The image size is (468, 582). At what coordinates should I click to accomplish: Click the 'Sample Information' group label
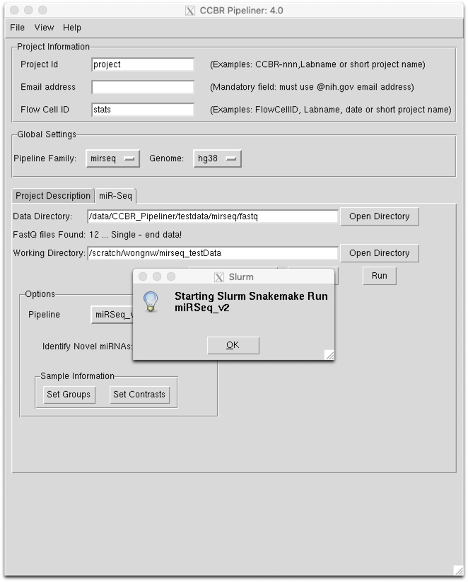click(x=77, y=376)
